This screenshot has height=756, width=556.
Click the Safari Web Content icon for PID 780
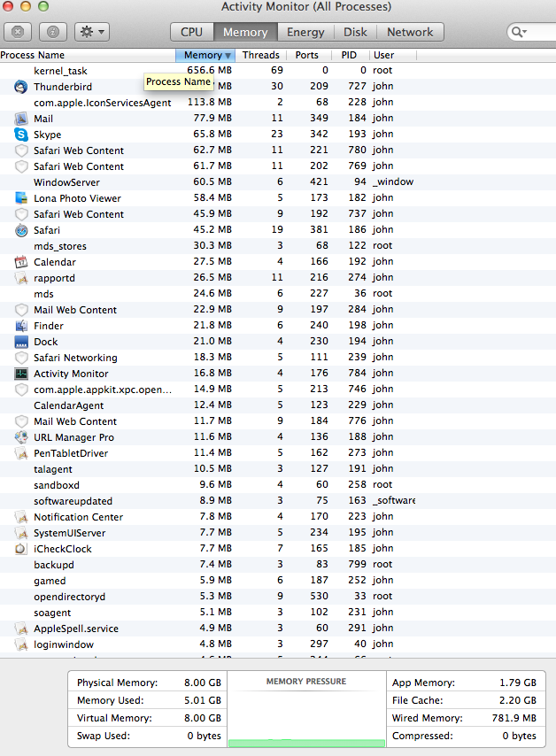[20, 150]
